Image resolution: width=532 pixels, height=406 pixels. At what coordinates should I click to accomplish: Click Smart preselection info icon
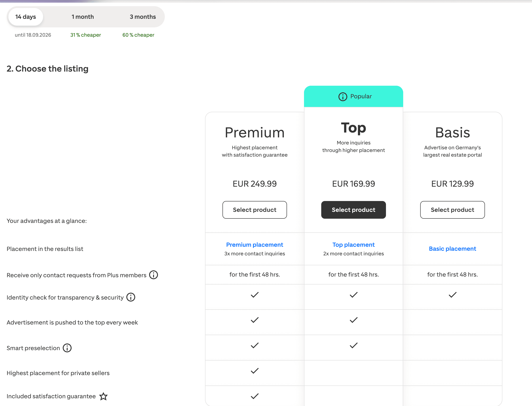[67, 348]
